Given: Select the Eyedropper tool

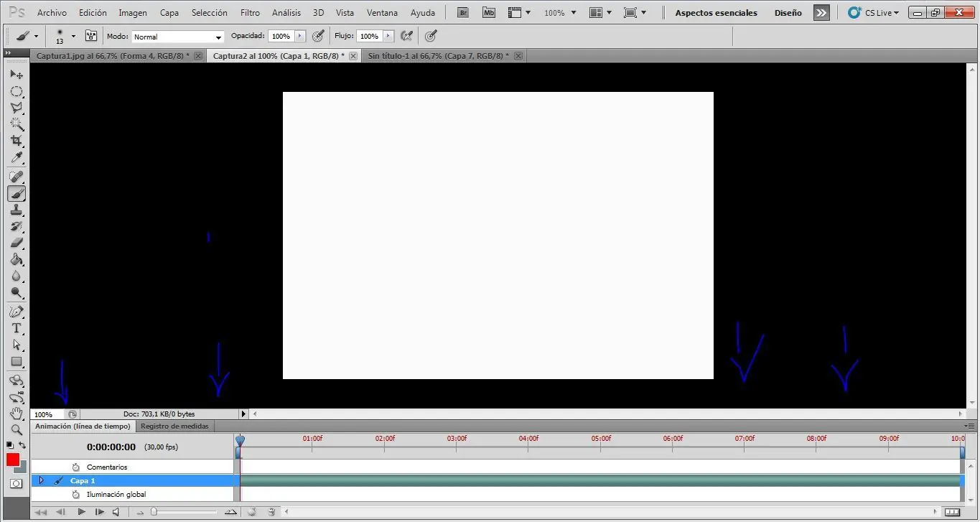Looking at the screenshot, I should [16, 157].
